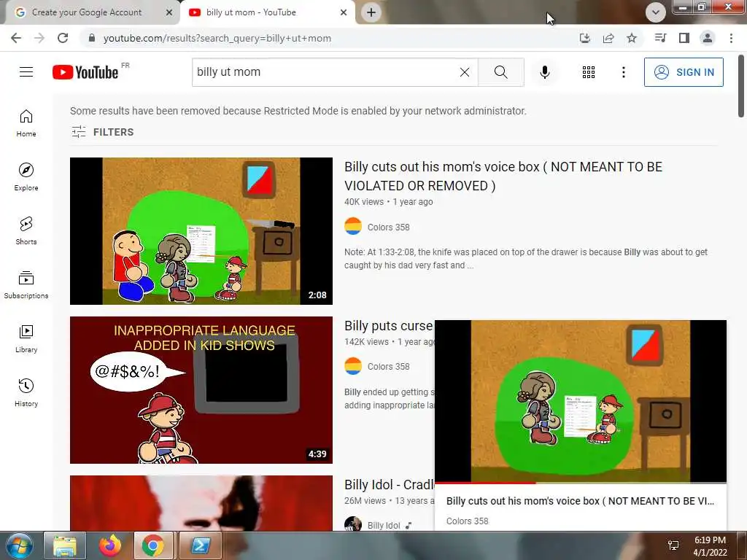Image resolution: width=747 pixels, height=560 pixels.
Task: Seek on the miniplayer red progress bar
Action: pos(580,483)
